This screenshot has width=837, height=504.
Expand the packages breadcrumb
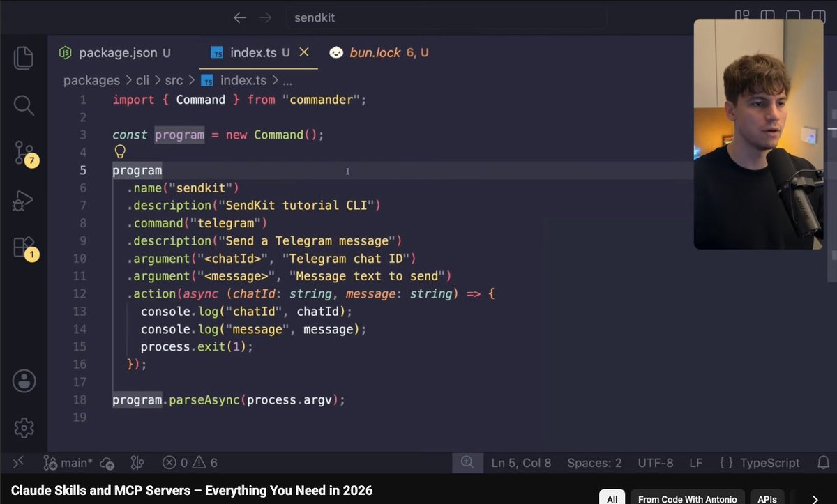click(x=91, y=80)
